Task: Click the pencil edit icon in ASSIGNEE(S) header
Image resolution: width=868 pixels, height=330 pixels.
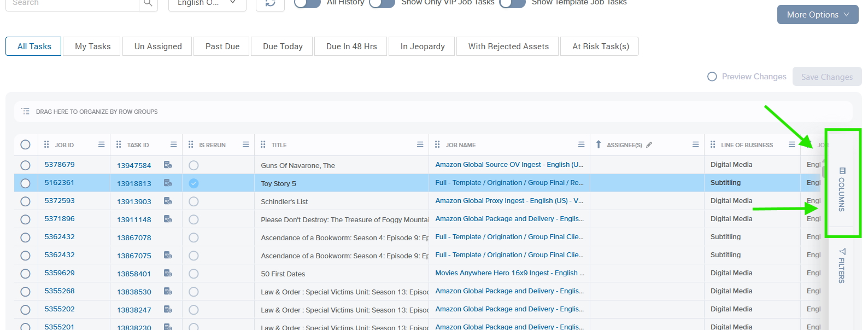Action: 649,144
